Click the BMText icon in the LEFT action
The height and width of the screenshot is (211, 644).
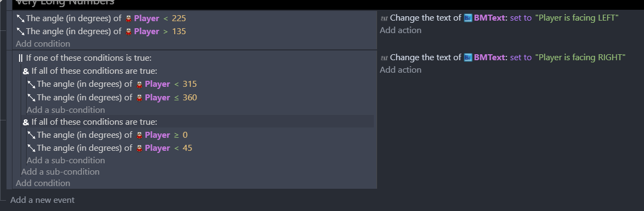coord(468,18)
